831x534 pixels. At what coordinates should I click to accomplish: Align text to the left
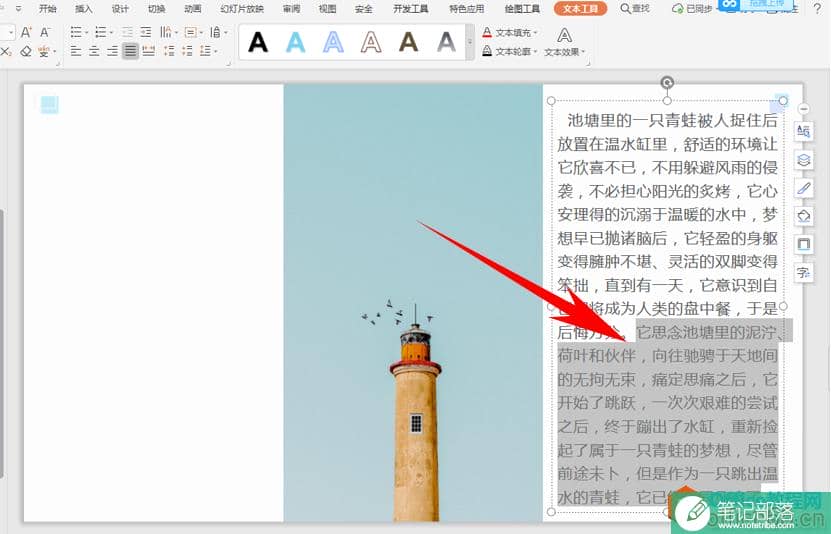coord(76,51)
